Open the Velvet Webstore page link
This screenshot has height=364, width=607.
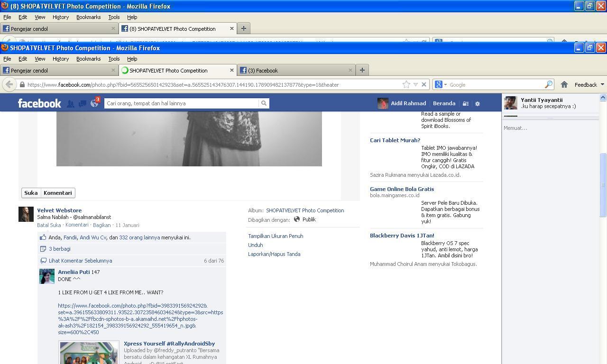pos(59,210)
